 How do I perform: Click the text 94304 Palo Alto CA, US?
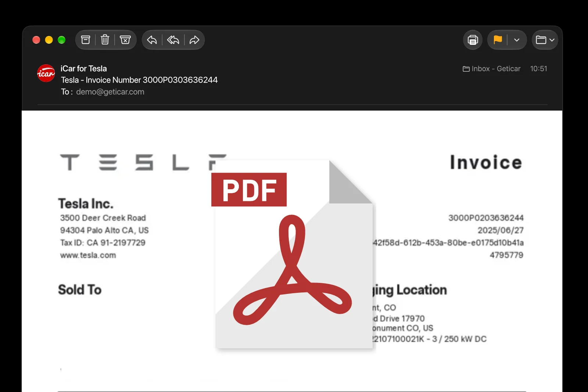point(105,230)
